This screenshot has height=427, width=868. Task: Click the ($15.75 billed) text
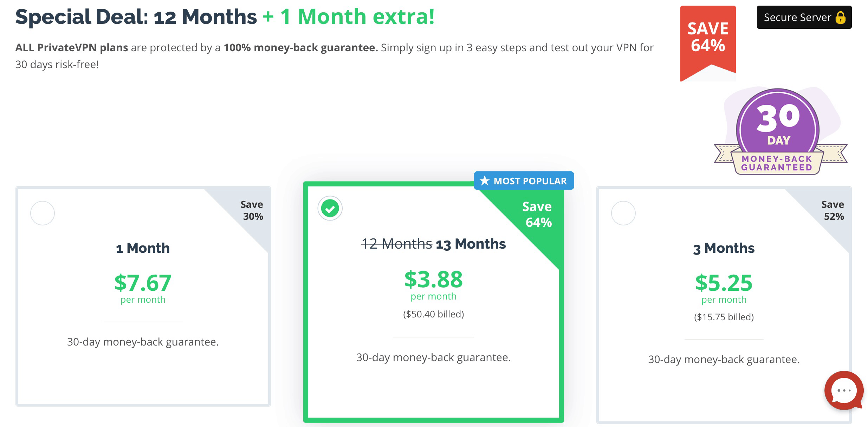(724, 317)
